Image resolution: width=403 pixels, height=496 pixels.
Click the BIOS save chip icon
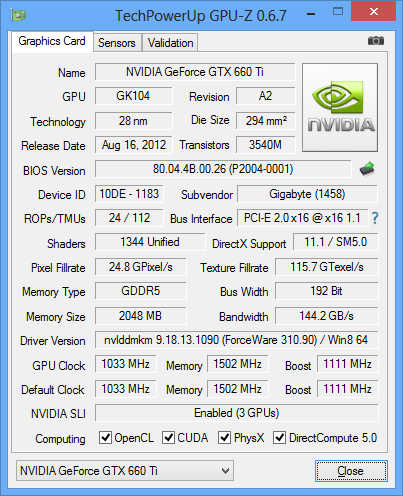[367, 169]
